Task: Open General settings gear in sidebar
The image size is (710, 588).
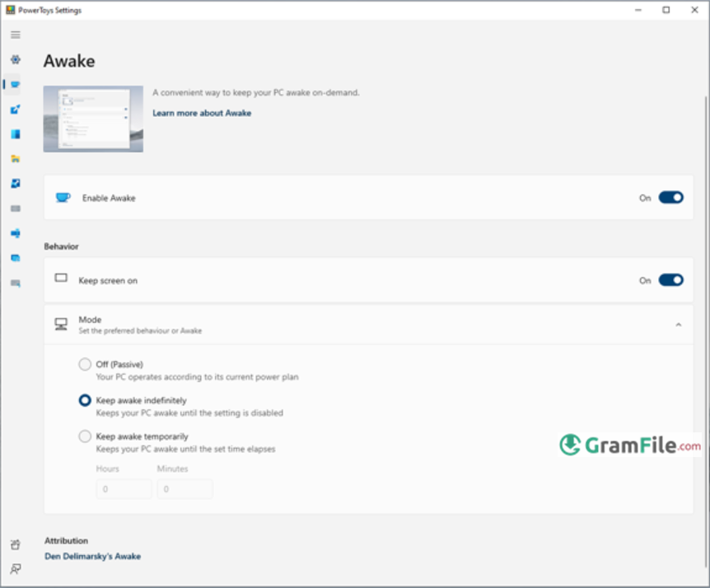Action: click(x=16, y=59)
